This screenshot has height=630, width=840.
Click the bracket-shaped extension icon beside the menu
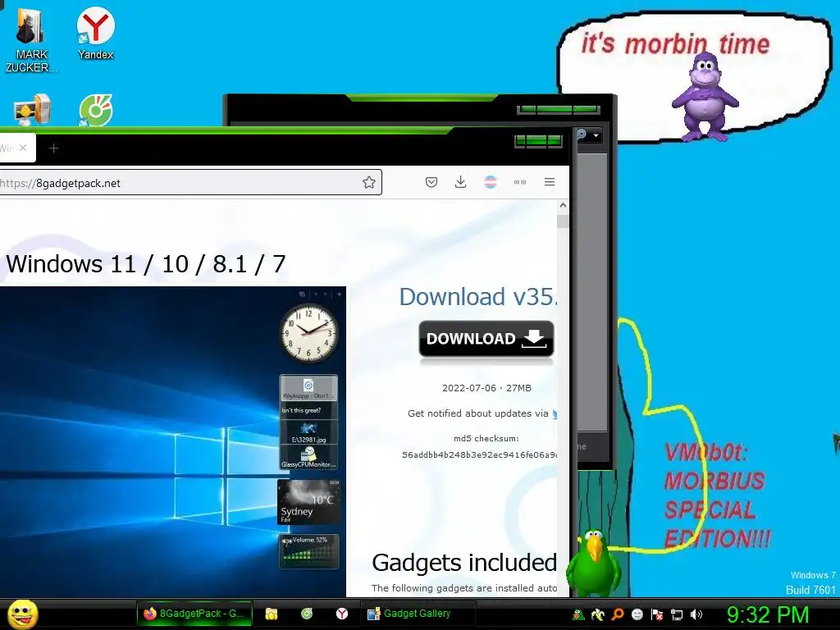pos(519,182)
